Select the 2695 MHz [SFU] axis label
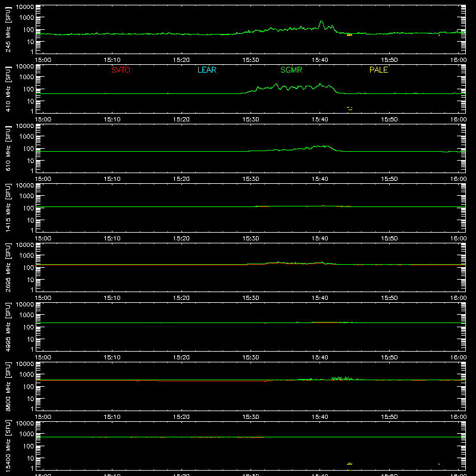The height and width of the screenshot is (476, 476). [8, 268]
